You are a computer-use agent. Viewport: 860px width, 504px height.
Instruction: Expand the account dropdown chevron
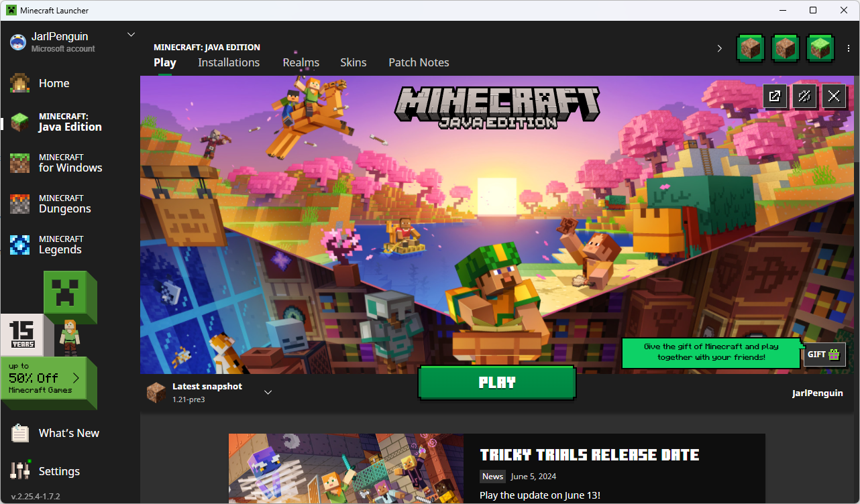pos(131,35)
